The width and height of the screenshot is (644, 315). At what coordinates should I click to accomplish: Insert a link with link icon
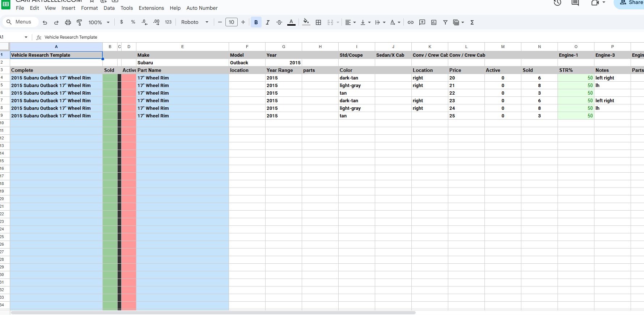411,22
